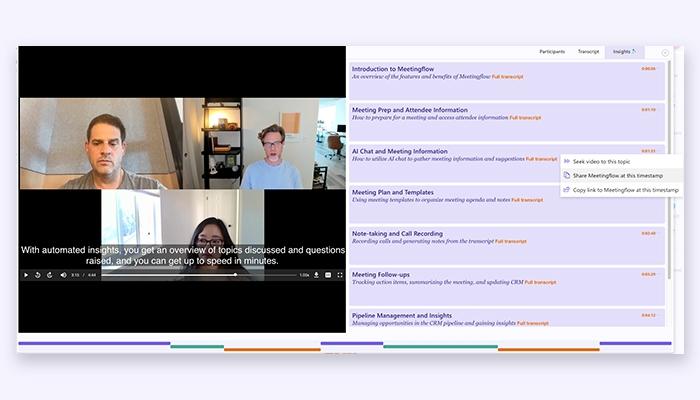Click the Note-taking and Call Recording title
Image resolution: width=700 pixels, height=400 pixels.
coord(397,233)
